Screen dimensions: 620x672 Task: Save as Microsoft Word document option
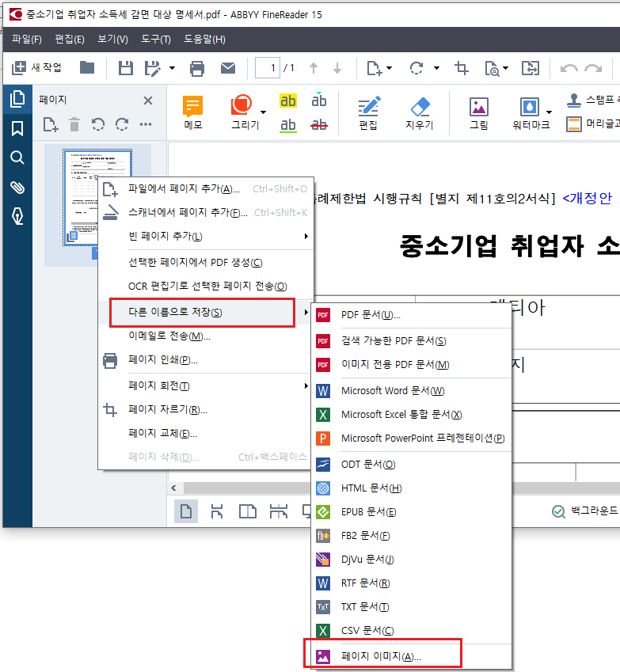coord(412,391)
